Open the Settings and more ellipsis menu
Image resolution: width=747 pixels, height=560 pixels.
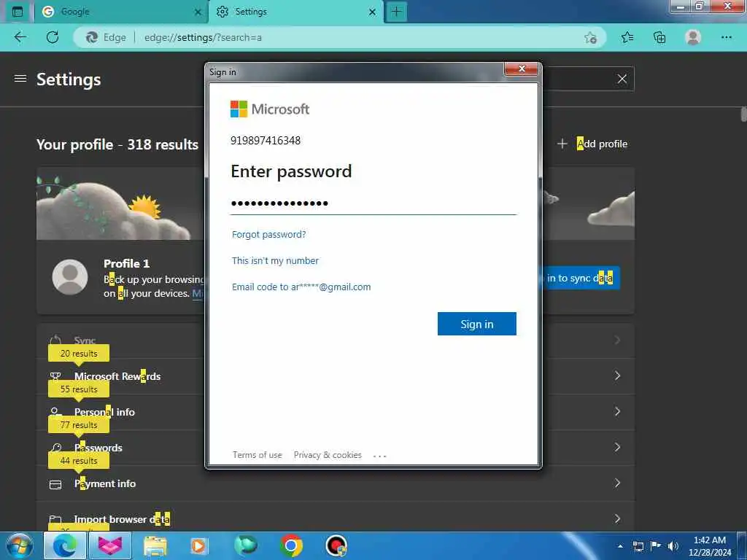[x=726, y=37]
